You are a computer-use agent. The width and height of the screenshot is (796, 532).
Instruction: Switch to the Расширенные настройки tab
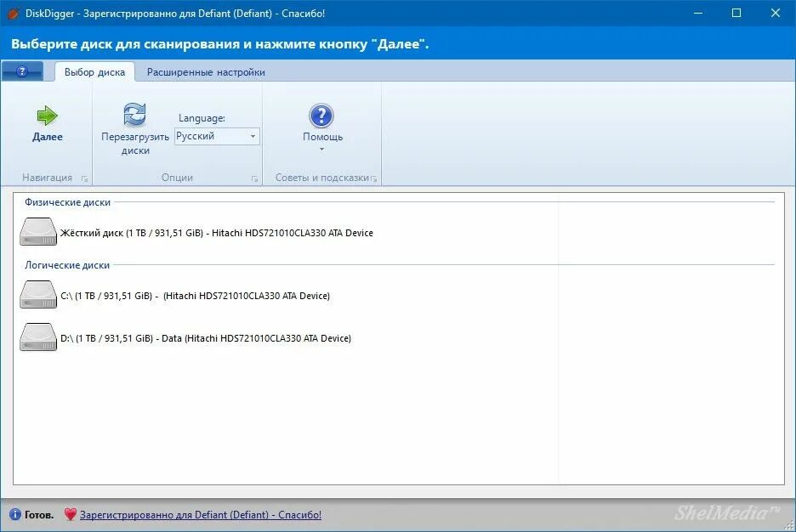(x=206, y=72)
